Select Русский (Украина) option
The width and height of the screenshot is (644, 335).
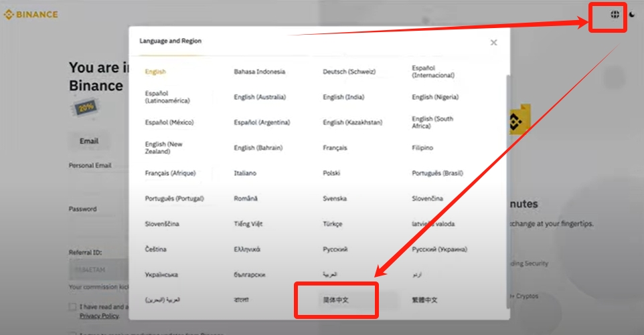point(439,249)
